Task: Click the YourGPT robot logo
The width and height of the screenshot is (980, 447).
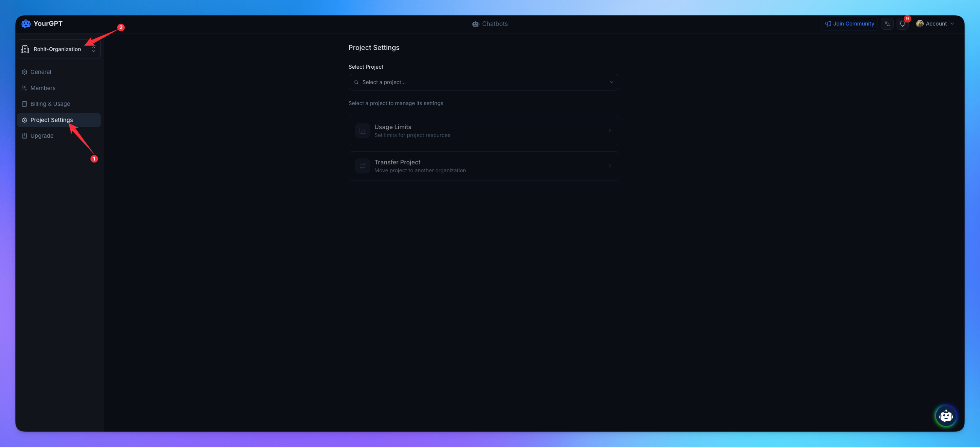Action: (x=26, y=24)
